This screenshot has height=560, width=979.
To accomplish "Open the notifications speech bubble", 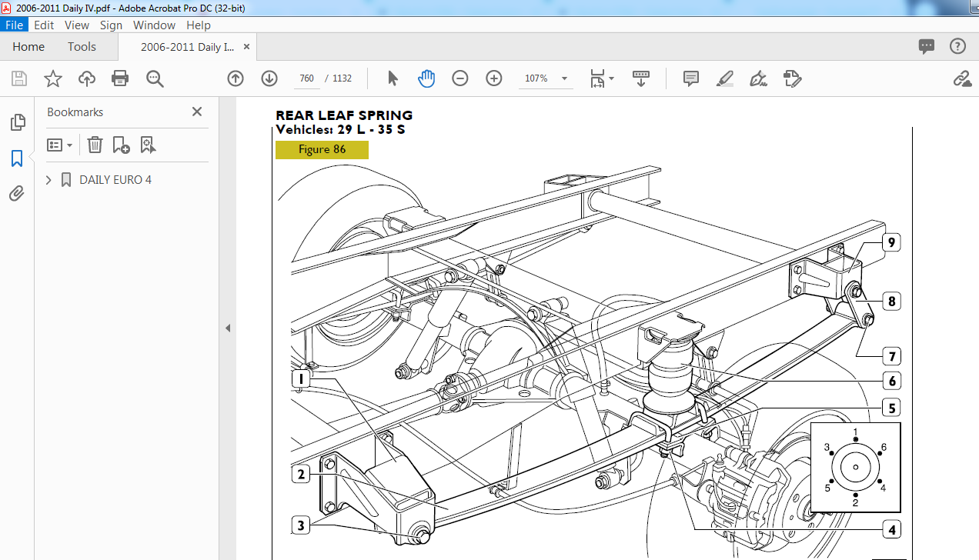I will 927,46.
